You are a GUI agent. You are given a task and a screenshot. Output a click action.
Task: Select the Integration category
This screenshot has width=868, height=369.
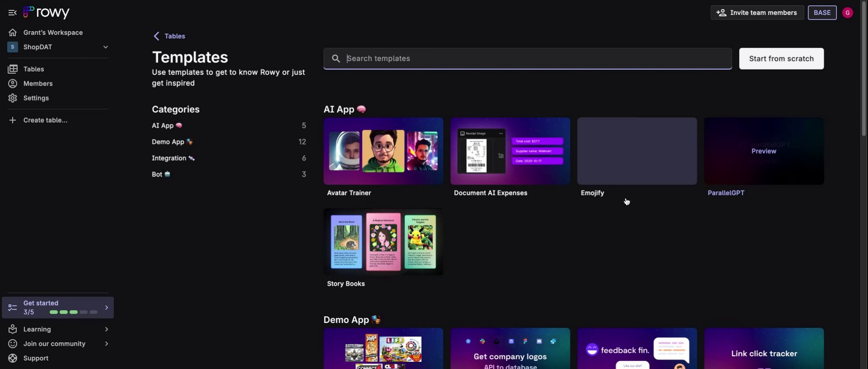(x=169, y=158)
